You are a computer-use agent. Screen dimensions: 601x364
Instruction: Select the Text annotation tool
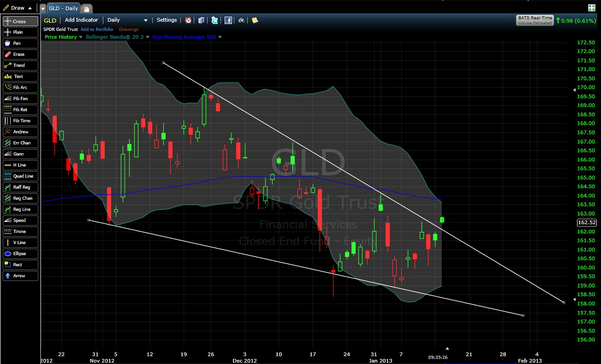coord(20,77)
